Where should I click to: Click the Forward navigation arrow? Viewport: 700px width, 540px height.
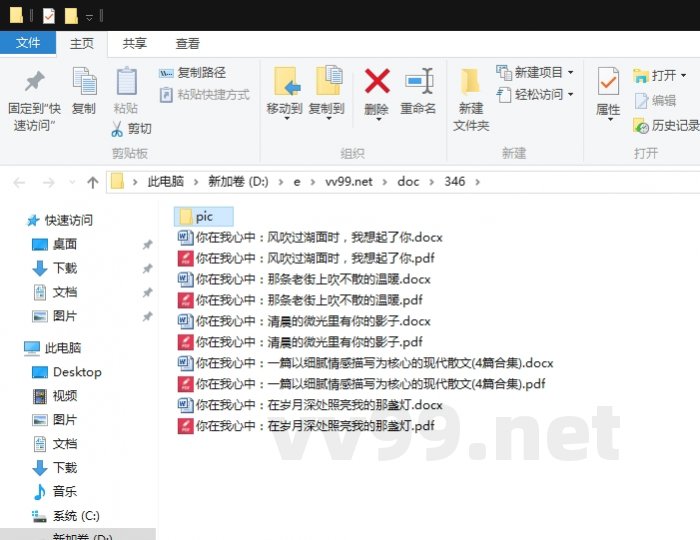(48, 183)
